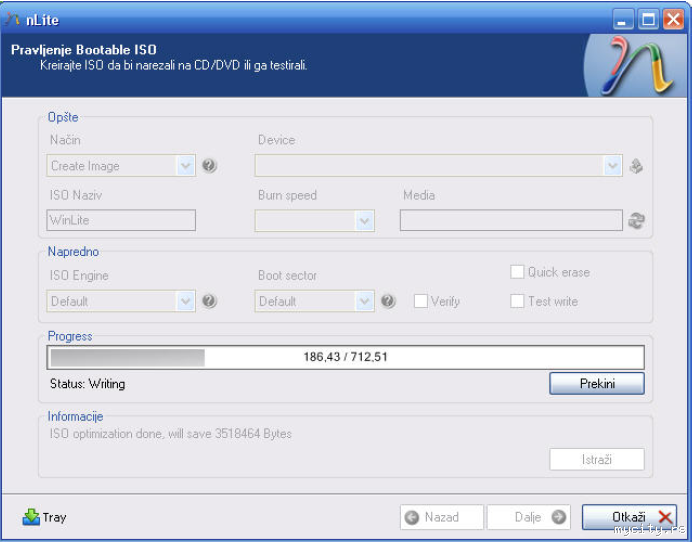Screen dimensions: 692x542
Task: Click the writing progress bar
Action: pos(345,357)
